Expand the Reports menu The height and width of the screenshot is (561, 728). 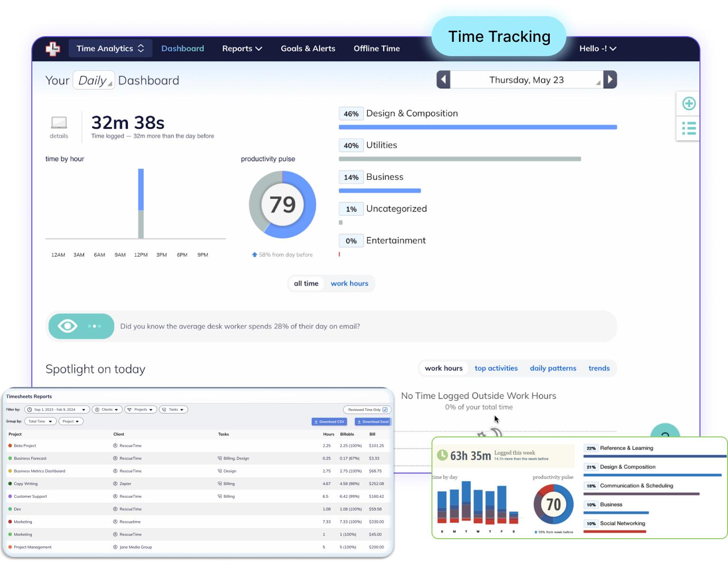point(242,48)
